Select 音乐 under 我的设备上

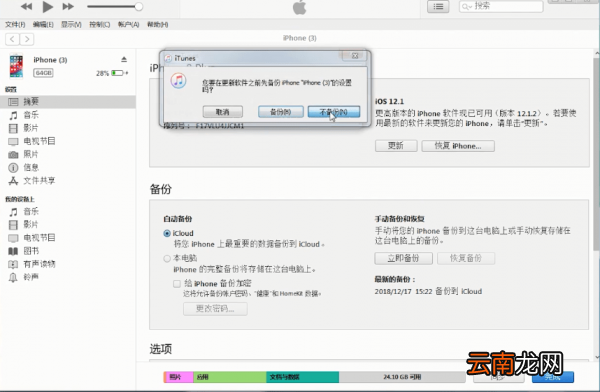coord(68,211)
